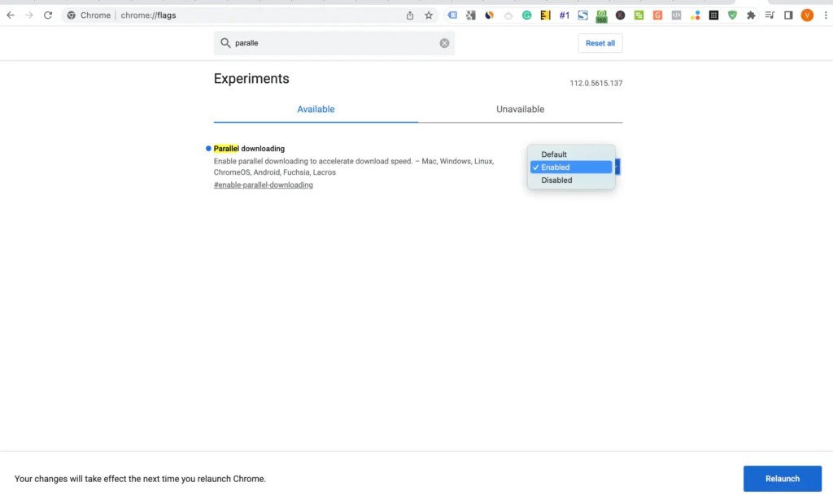Open the Extensions puzzle piece icon
The height and width of the screenshot is (504, 833).
coord(751,15)
